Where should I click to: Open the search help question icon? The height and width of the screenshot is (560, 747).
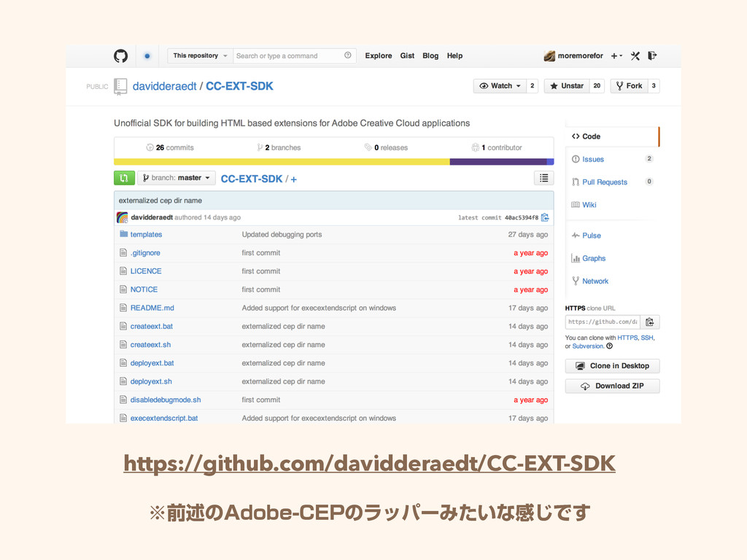pyautogui.click(x=348, y=55)
